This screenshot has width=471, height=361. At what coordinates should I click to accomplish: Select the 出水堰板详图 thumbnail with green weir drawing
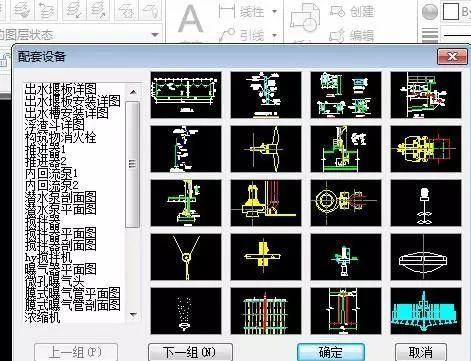tap(186, 95)
